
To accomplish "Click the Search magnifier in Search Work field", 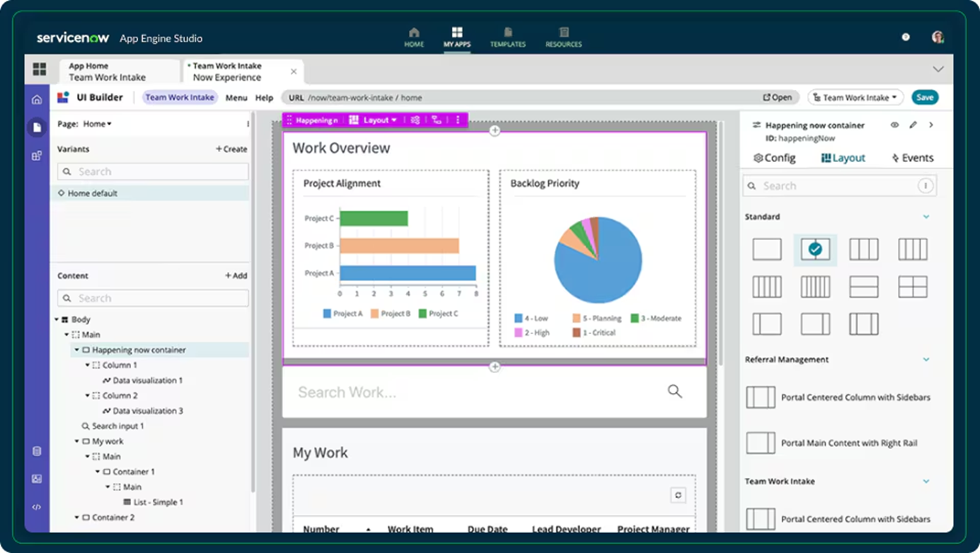I will [674, 390].
